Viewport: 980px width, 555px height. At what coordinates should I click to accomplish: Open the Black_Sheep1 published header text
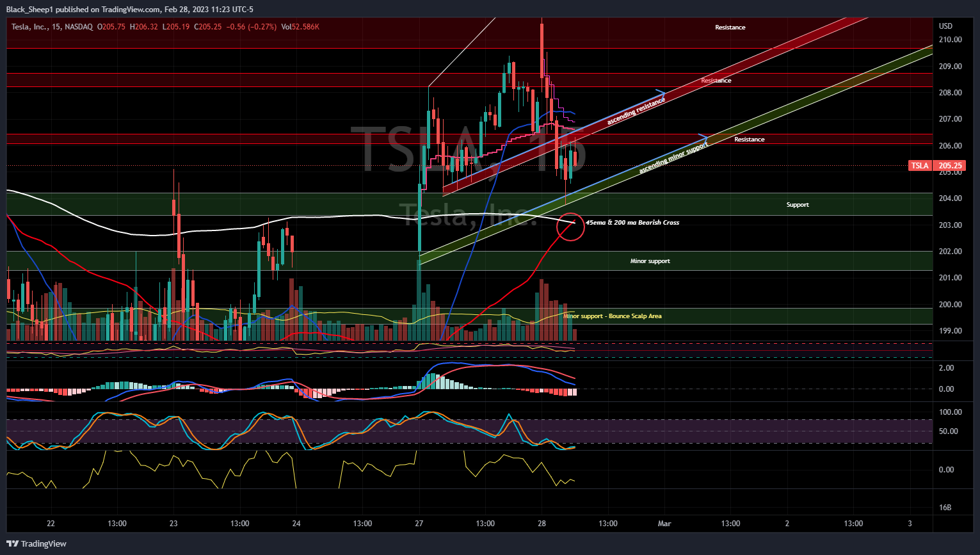130,9
